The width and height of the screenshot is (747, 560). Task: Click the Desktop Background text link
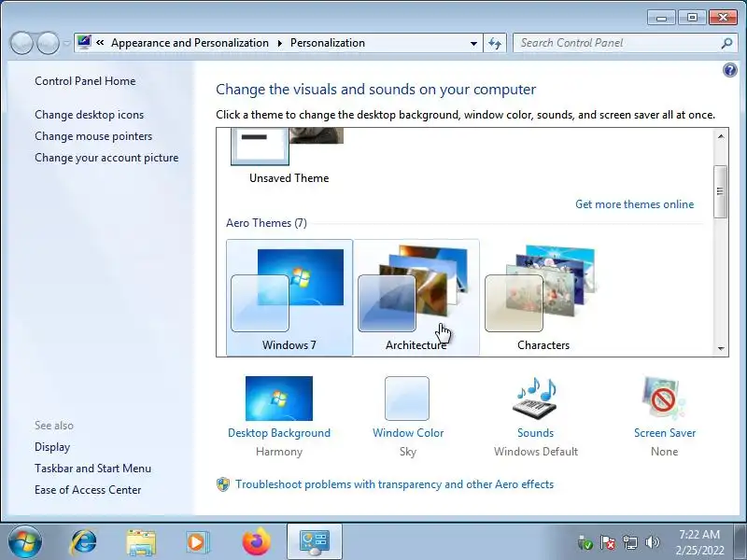pyautogui.click(x=278, y=433)
